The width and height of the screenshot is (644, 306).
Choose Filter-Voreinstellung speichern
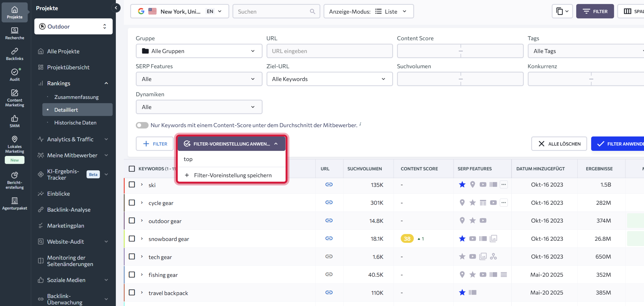[231, 175]
